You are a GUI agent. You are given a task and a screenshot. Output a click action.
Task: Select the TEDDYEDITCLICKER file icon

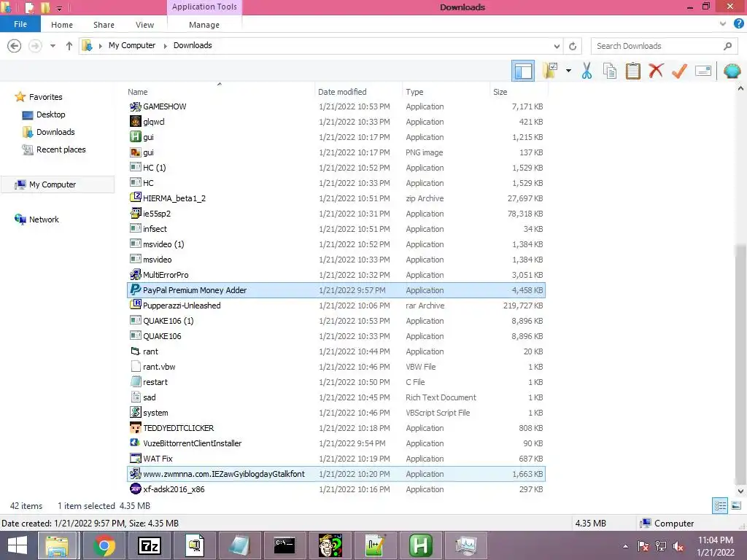point(135,427)
